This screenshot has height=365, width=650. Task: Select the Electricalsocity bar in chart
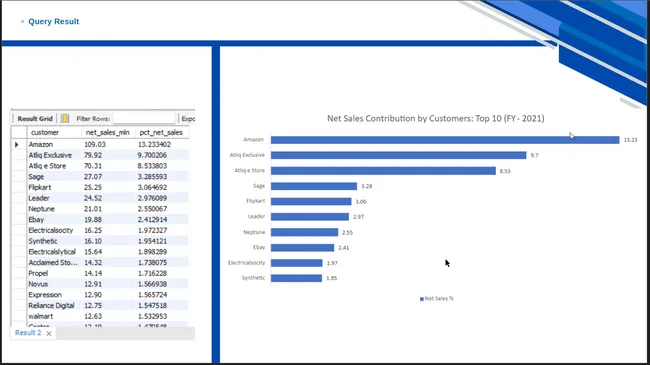pos(296,263)
